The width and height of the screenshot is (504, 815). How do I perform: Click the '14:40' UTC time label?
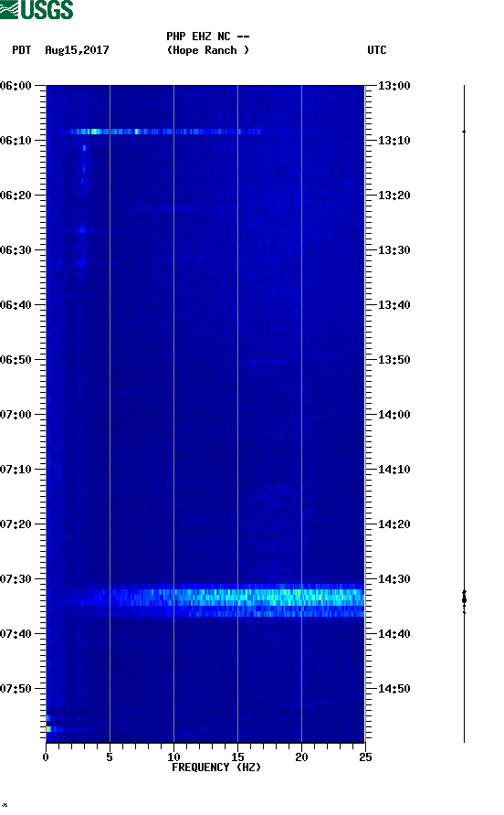tap(394, 634)
